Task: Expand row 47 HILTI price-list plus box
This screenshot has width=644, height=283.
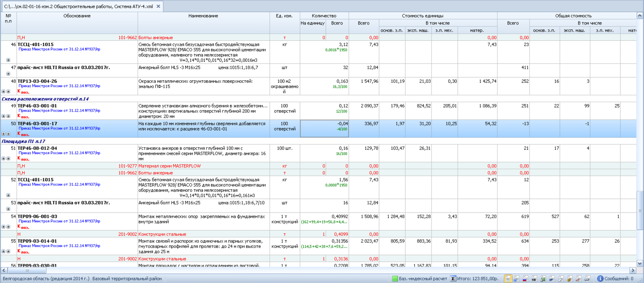Action: point(8,74)
